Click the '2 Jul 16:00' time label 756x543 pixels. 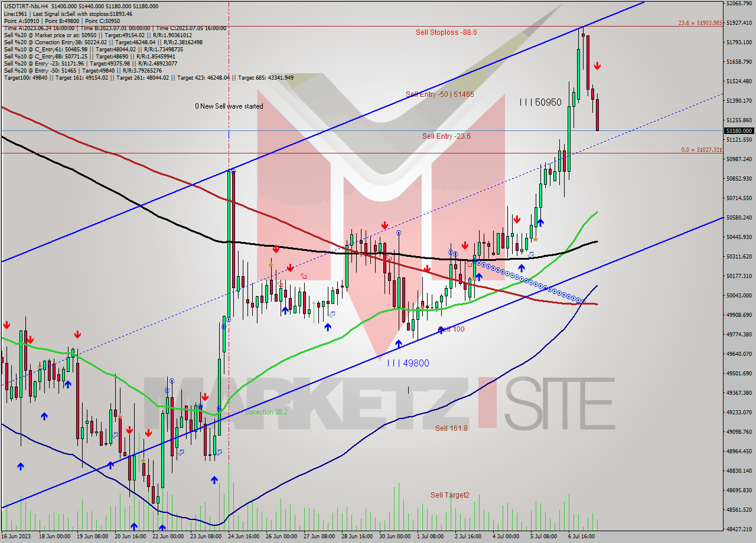[468, 537]
